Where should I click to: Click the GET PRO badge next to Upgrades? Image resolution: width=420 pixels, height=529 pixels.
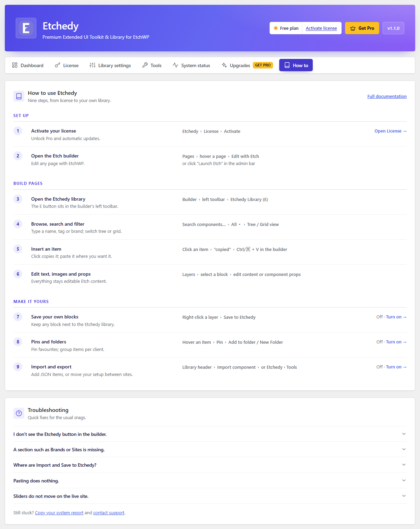[x=263, y=65]
